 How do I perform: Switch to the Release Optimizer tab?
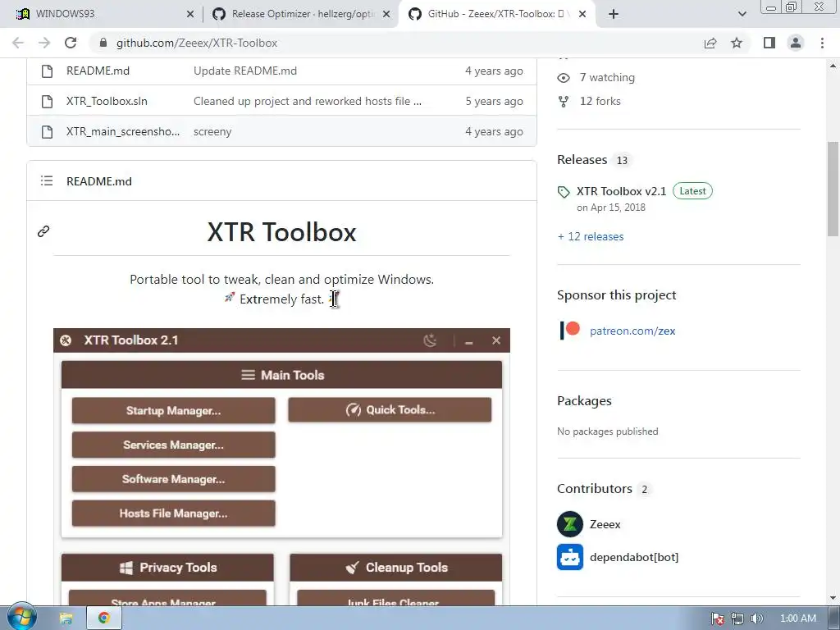tap(300, 14)
